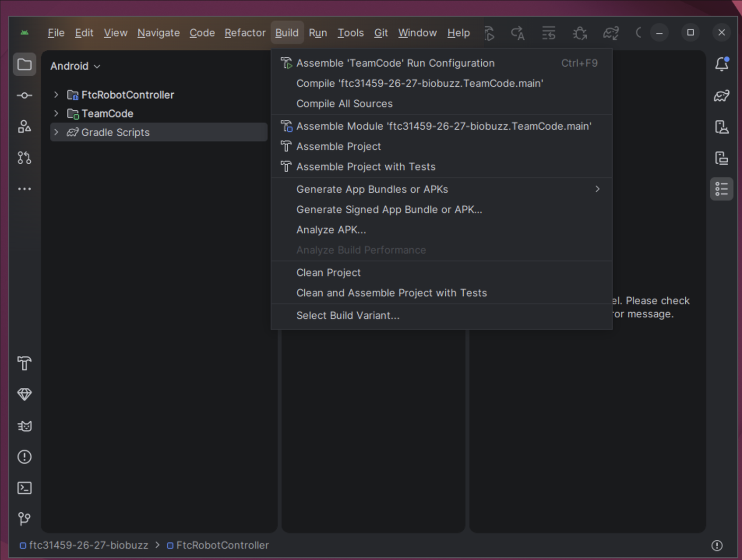The image size is (742, 560).
Task: Expand the Gradle Scripts node arrow
Action: point(56,132)
